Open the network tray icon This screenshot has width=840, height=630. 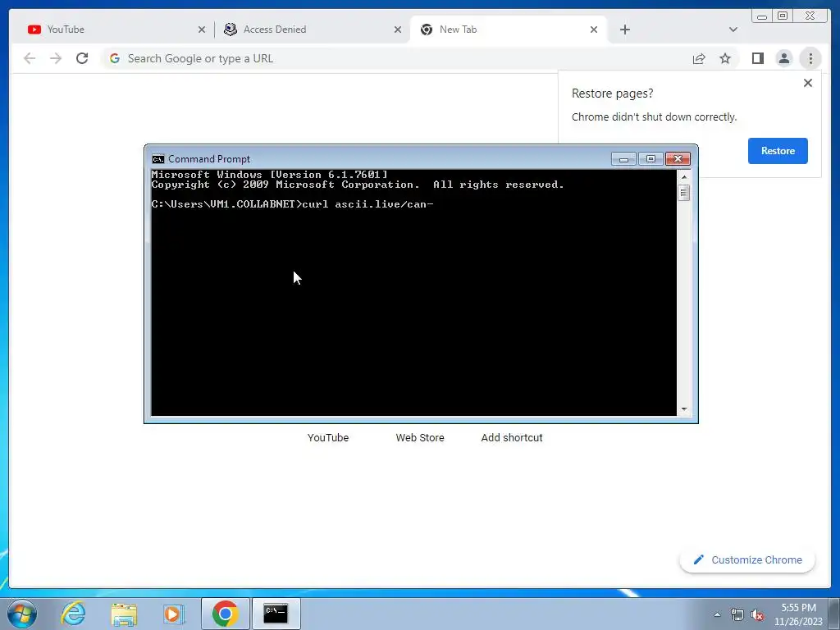[737, 615]
